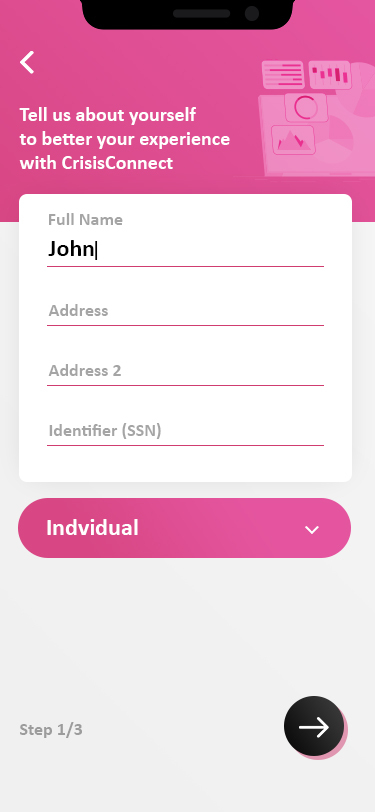Open the Indvidual account type dropdown
The width and height of the screenshot is (375, 812).
tap(184, 528)
